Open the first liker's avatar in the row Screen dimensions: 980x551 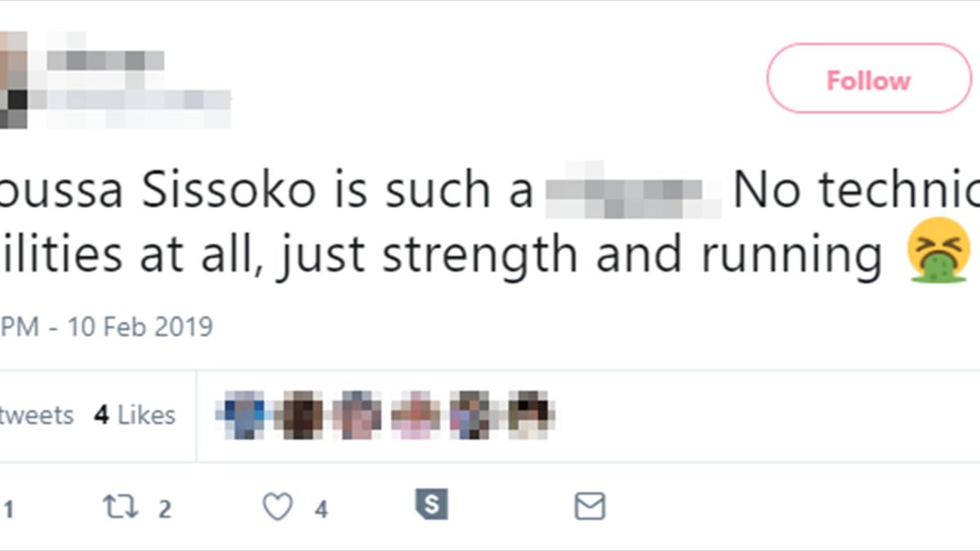pyautogui.click(x=244, y=415)
